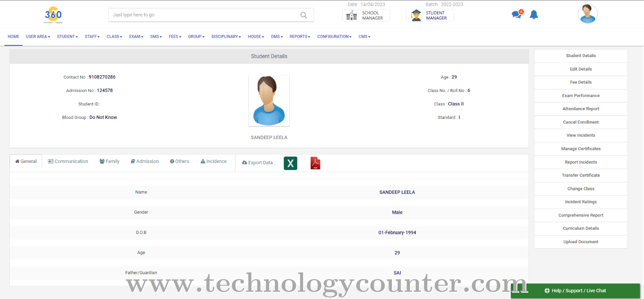Viewport: 644px width, 299px height.
Task: Click the 360 logo
Action: (53, 15)
